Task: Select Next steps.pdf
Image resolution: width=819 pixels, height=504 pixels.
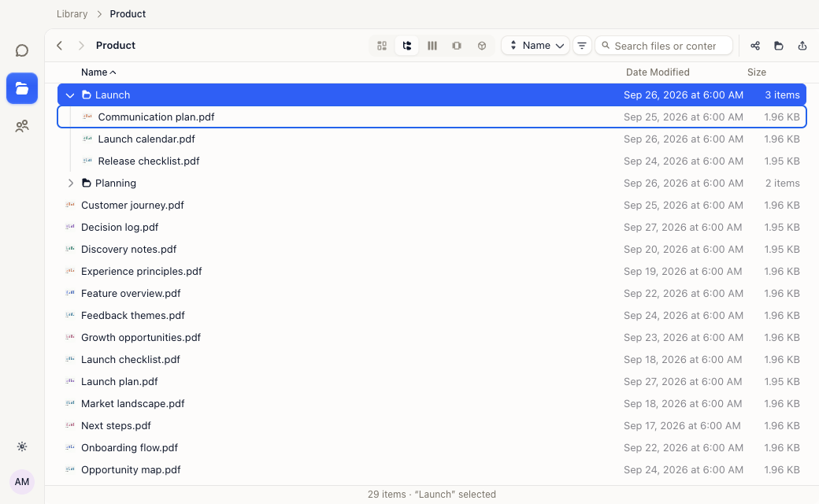Action: (x=432, y=426)
